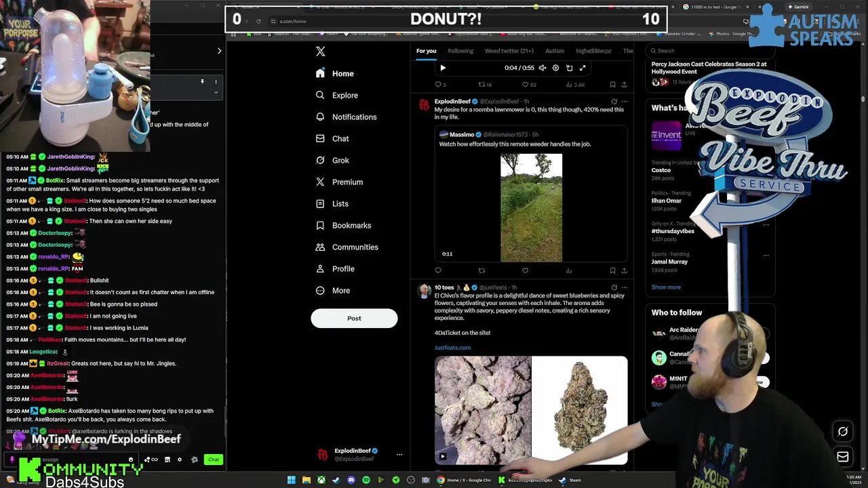The image size is (868, 488).
Task: View analytics showing 2.4K views
Action: tap(574, 85)
